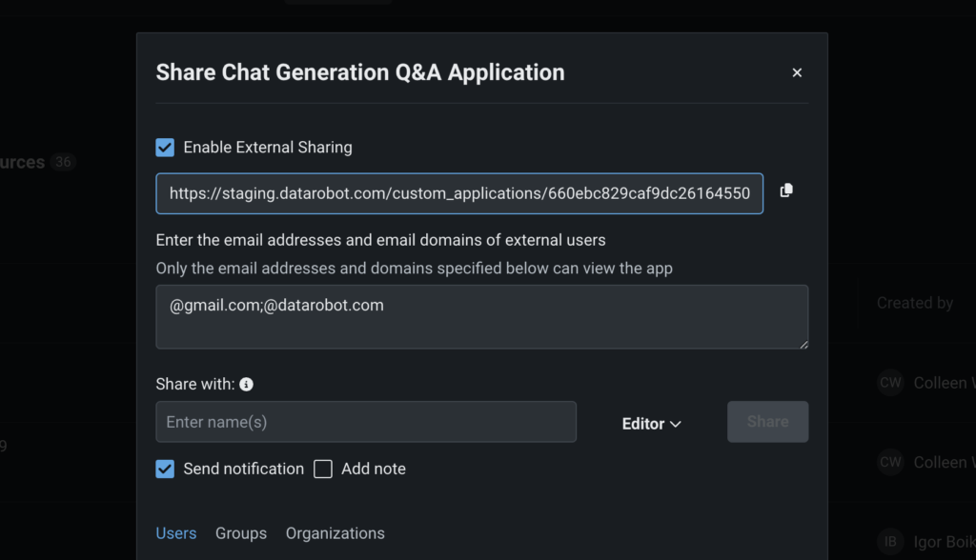
Task: Click Igor Boiko's IB avatar
Action: tap(889, 541)
